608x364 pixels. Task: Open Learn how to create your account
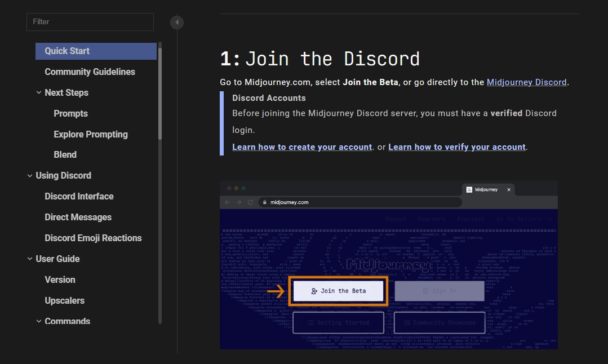(x=301, y=147)
